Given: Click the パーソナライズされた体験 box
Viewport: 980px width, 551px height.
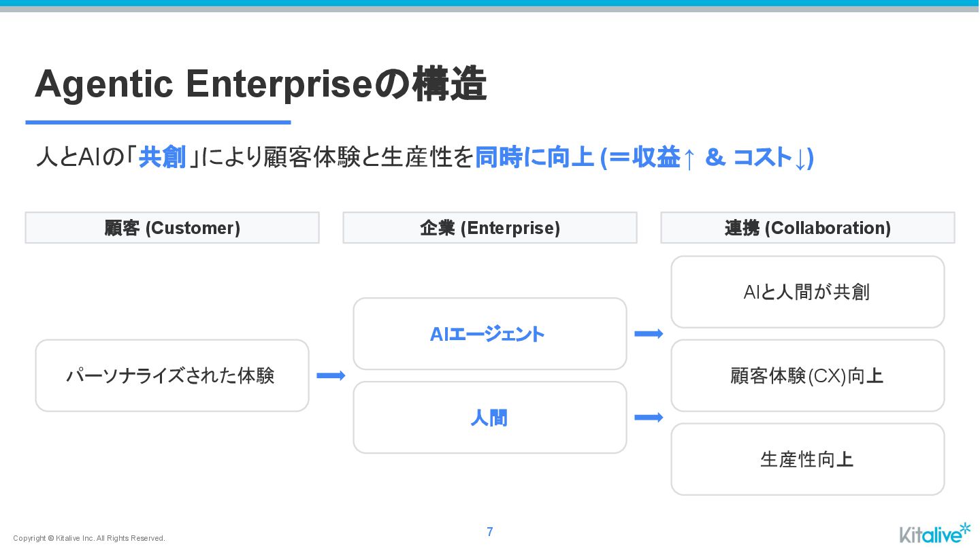Looking at the screenshot, I should [172, 375].
